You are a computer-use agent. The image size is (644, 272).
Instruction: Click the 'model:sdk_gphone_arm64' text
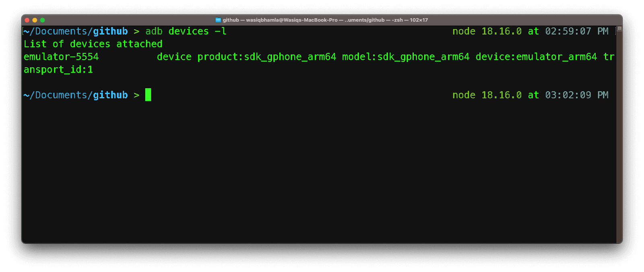point(406,57)
